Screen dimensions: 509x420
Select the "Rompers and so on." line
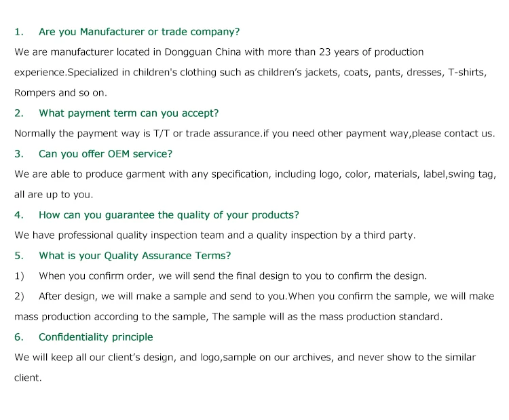[x=60, y=93]
